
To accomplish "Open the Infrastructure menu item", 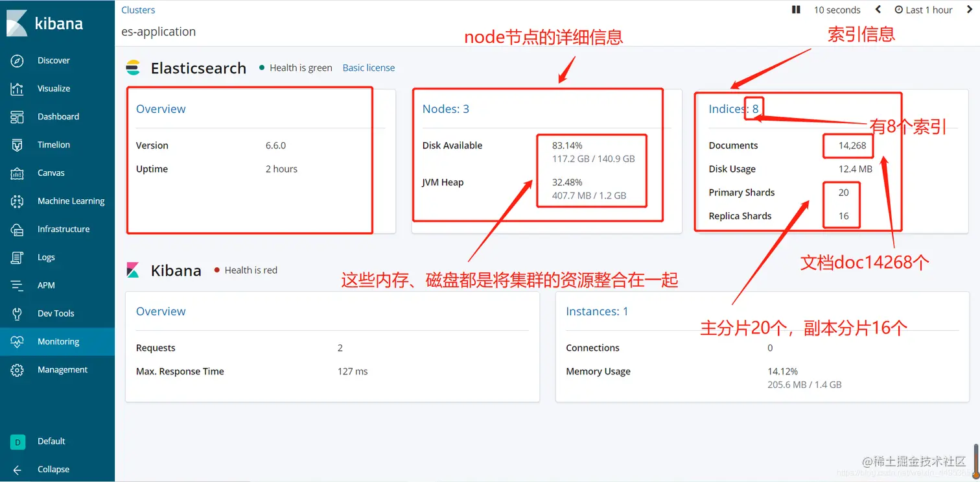I will 64,229.
